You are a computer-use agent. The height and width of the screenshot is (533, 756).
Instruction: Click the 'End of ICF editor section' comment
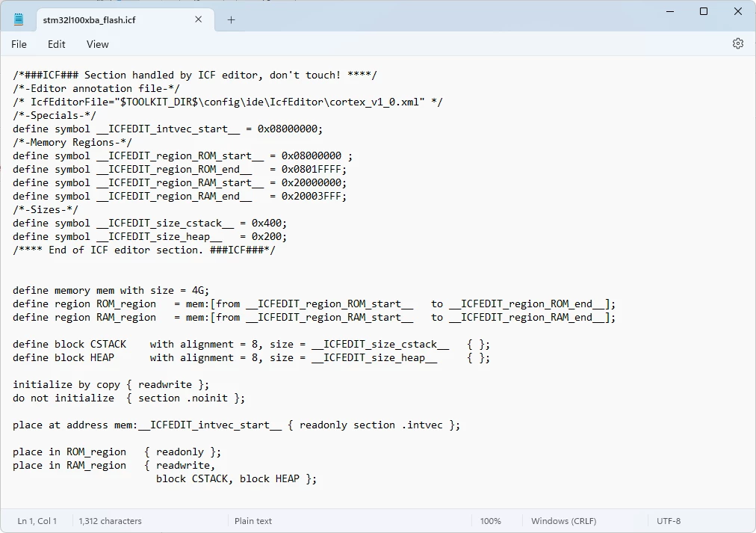(144, 250)
